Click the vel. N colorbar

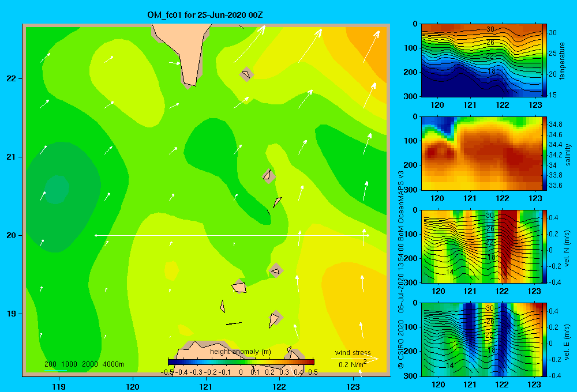545,246
